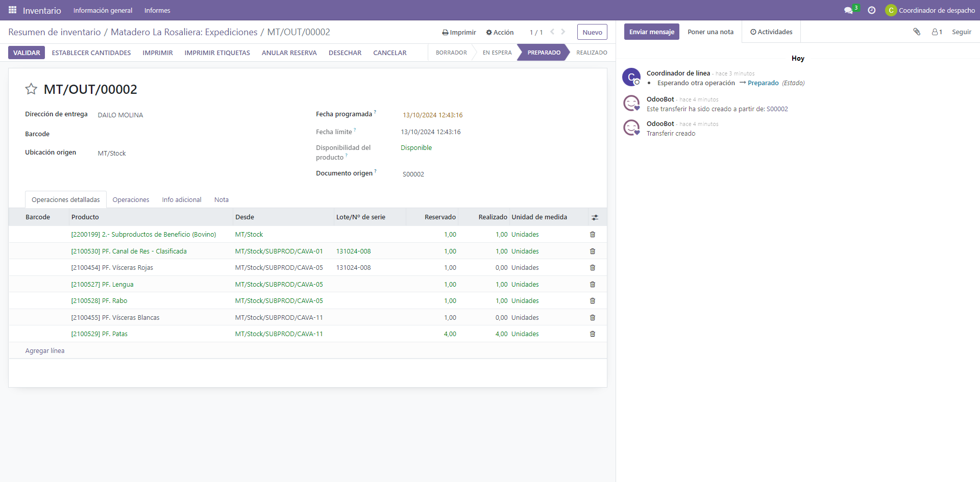Viewport: 980px width, 482px height.
Task: Click the Coordinador de despacho user avatar
Action: 891,10
